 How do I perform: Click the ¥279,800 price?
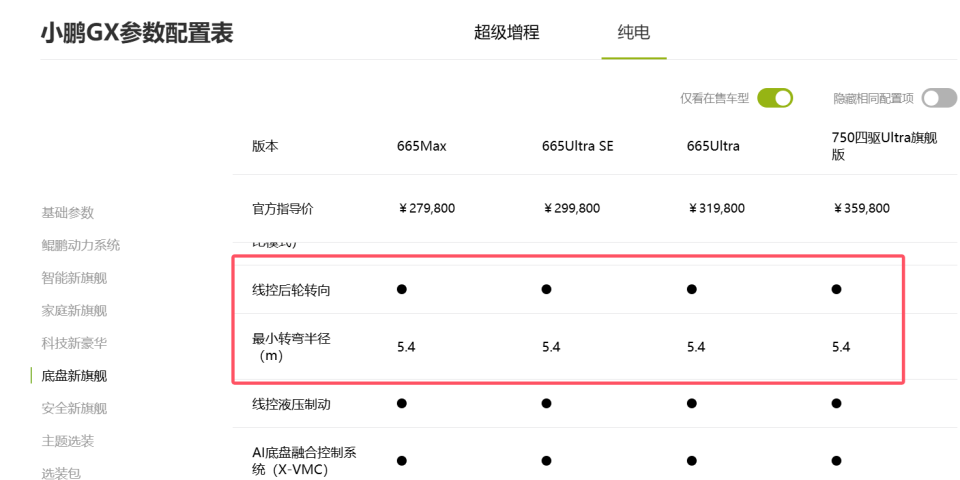[x=426, y=209]
